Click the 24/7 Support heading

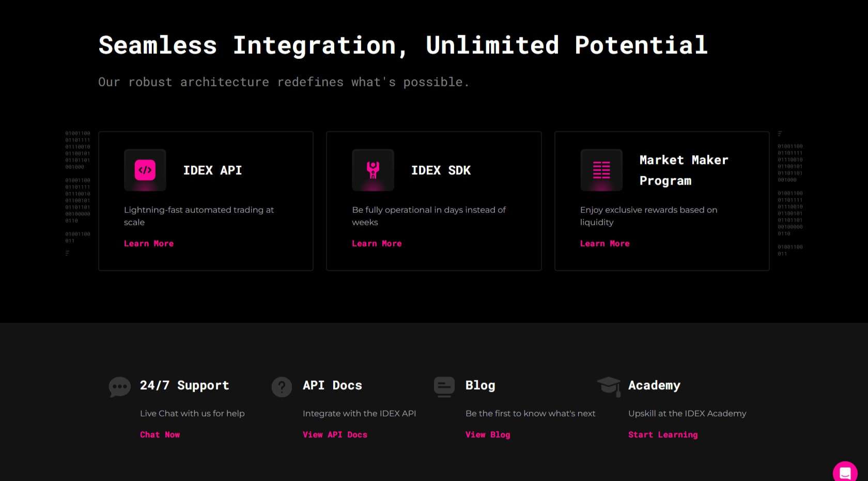coord(184,385)
